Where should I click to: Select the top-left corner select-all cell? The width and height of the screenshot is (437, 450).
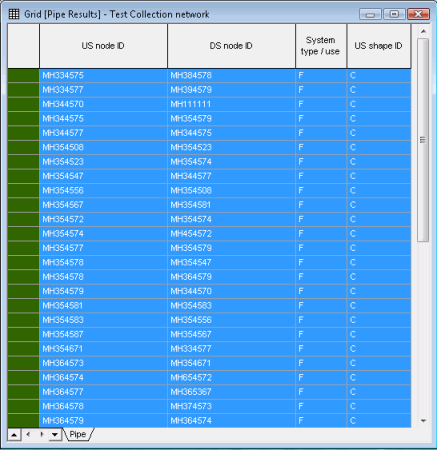23,46
